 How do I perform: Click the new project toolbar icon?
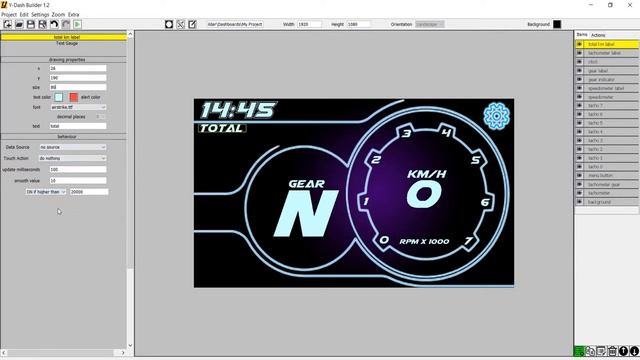pos(7,24)
